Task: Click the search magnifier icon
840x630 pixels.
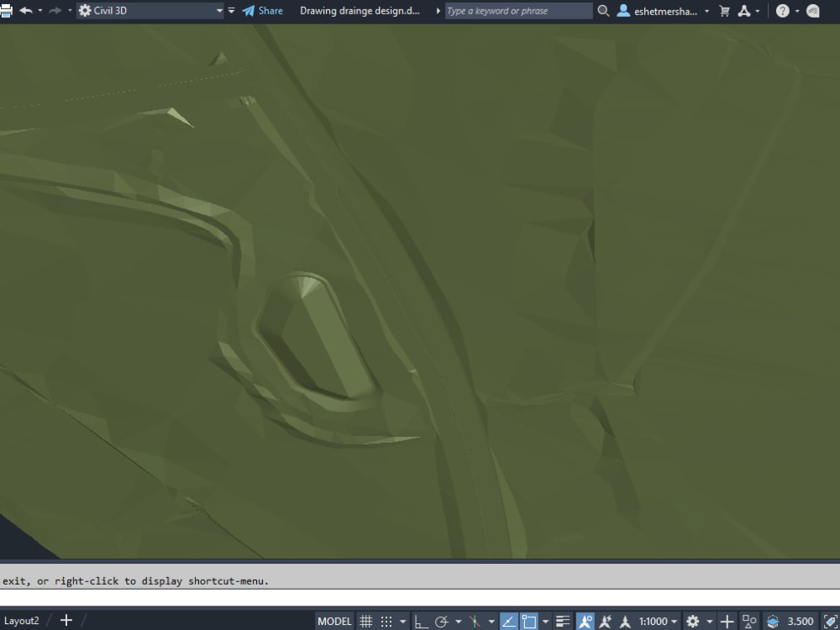Action: click(x=603, y=11)
